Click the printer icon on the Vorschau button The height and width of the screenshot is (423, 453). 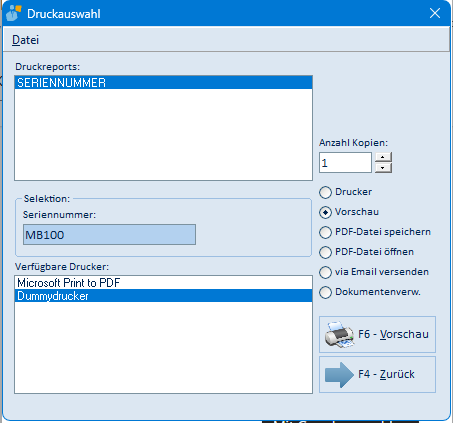click(x=339, y=335)
